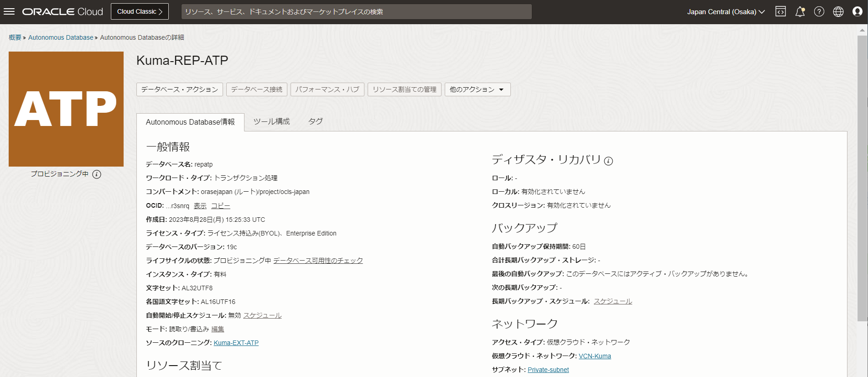
Task: Open the VCN-Kuma network link
Action: click(595, 356)
